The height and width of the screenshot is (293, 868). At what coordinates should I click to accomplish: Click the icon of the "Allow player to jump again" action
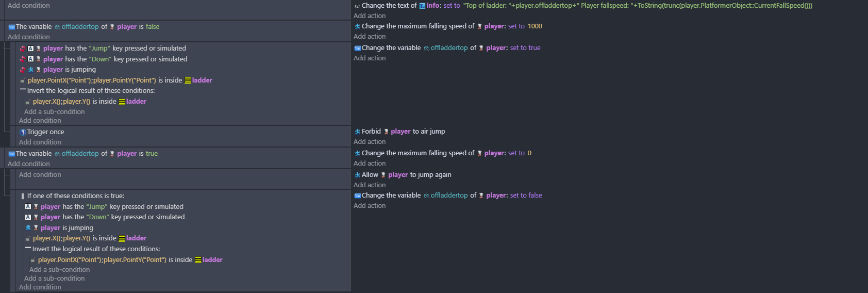click(357, 175)
